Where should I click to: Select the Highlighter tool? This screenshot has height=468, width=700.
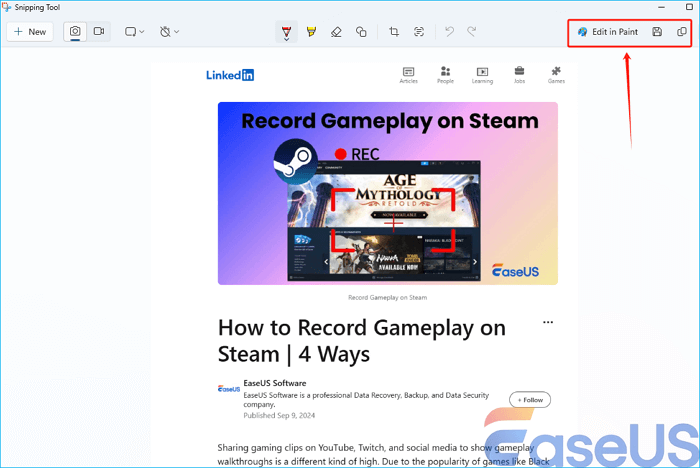tap(311, 32)
